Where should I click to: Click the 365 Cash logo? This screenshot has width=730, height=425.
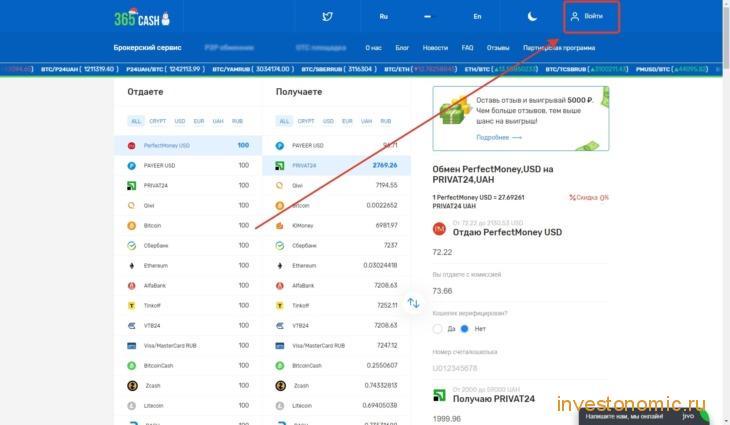point(142,18)
